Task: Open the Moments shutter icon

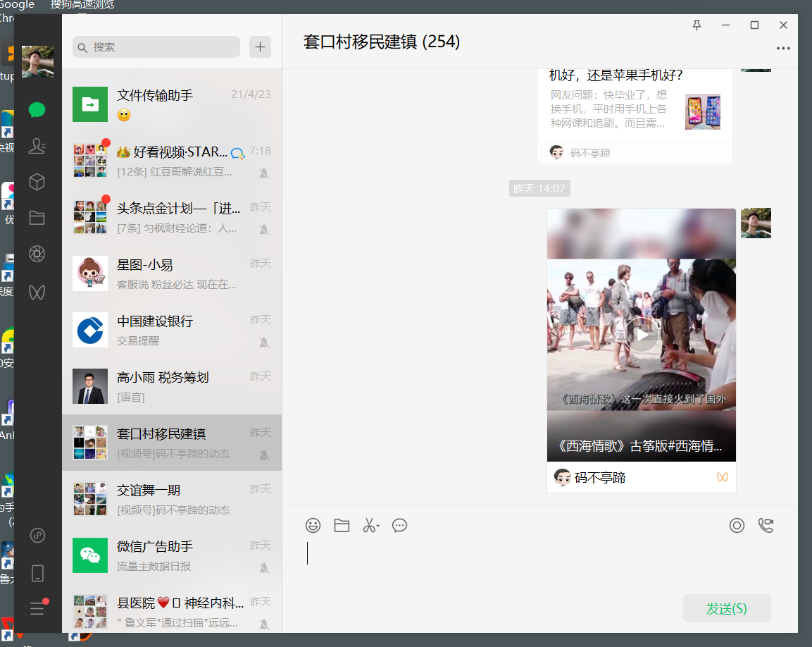Action: (x=37, y=254)
